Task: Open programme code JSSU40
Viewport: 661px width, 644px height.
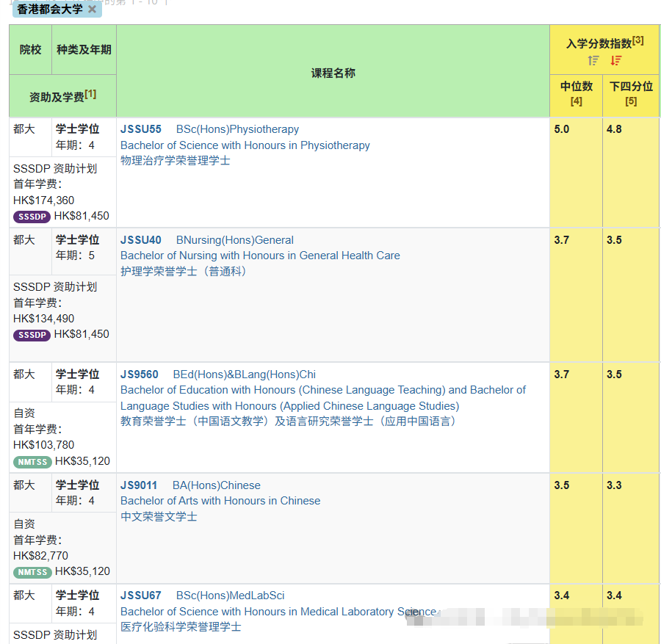Action: 141,240
